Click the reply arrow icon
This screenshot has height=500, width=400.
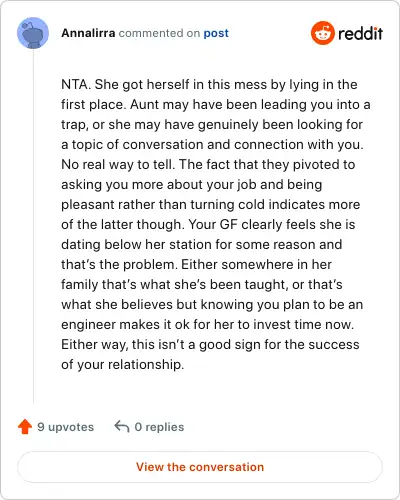122,426
